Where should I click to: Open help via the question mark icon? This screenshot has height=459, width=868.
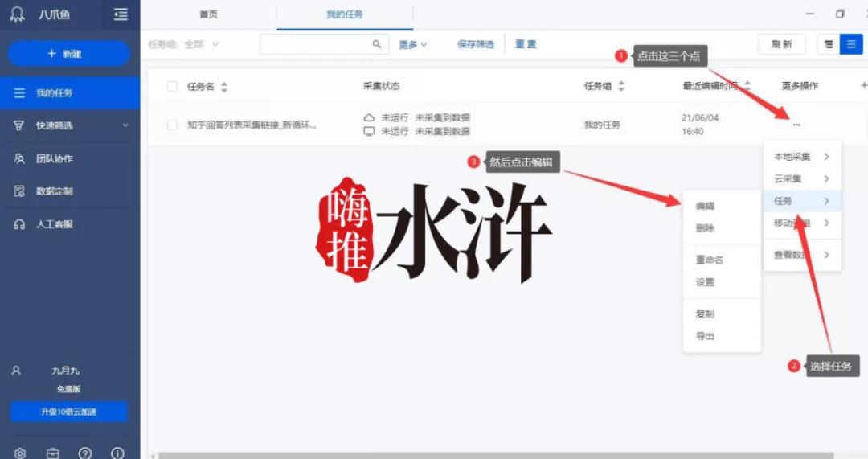click(84, 453)
